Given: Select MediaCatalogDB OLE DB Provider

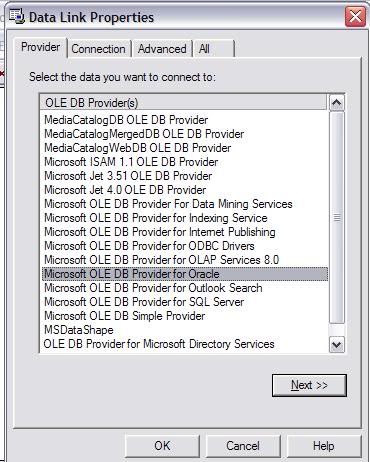Looking at the screenshot, I should click(x=126, y=120).
